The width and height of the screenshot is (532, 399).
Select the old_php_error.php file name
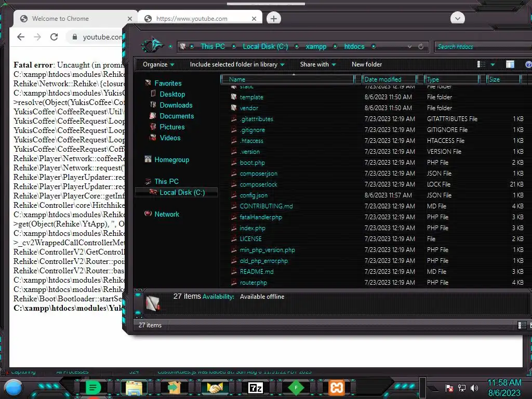tap(263, 261)
